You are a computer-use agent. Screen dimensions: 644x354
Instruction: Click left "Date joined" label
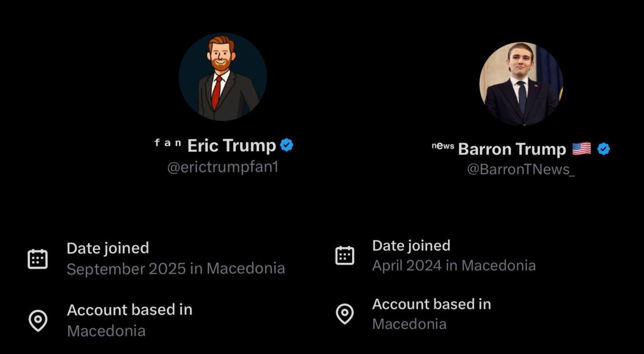(107, 248)
